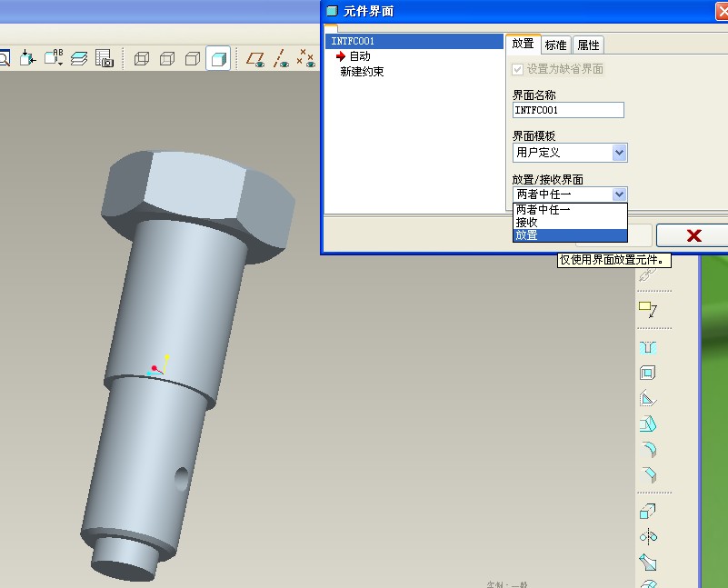Image resolution: width=728 pixels, height=588 pixels.
Task: Toggle datum points display
Action: tap(306, 58)
